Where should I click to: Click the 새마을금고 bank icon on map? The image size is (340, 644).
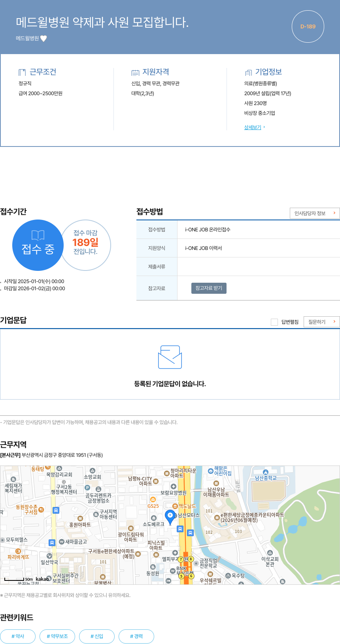pos(62,542)
